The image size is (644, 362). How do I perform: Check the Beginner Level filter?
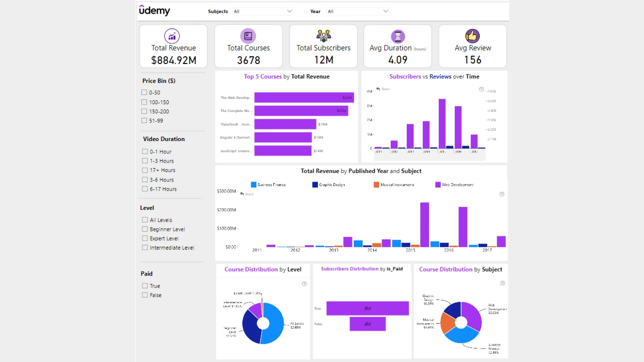point(145,229)
